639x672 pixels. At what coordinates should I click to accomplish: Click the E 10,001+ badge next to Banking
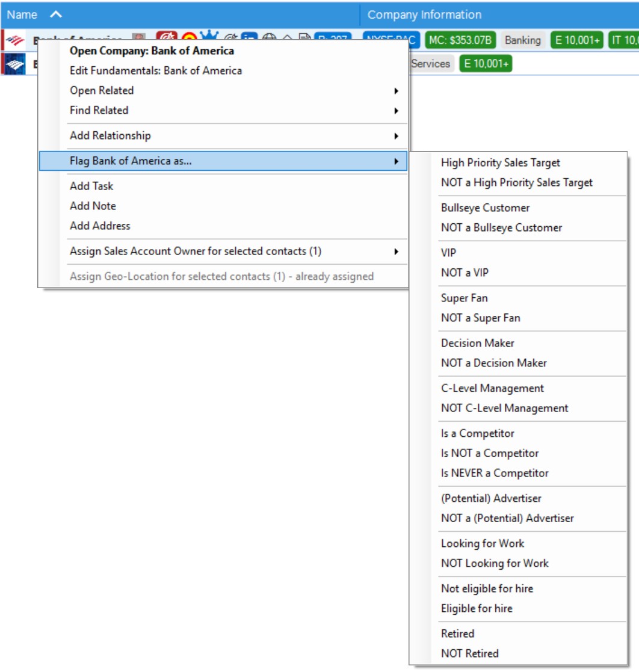coord(577,40)
